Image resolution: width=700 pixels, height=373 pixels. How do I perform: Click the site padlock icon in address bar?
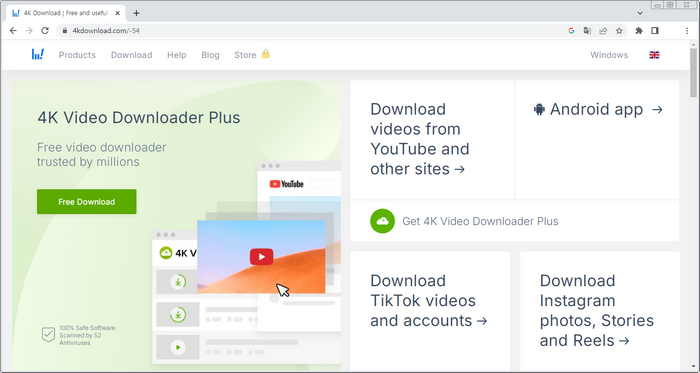point(65,31)
